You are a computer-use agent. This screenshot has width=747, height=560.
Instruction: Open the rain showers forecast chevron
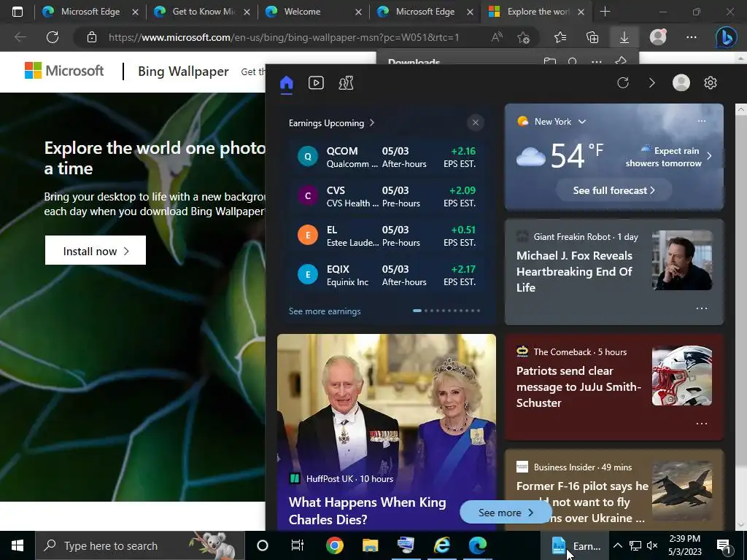[709, 156]
